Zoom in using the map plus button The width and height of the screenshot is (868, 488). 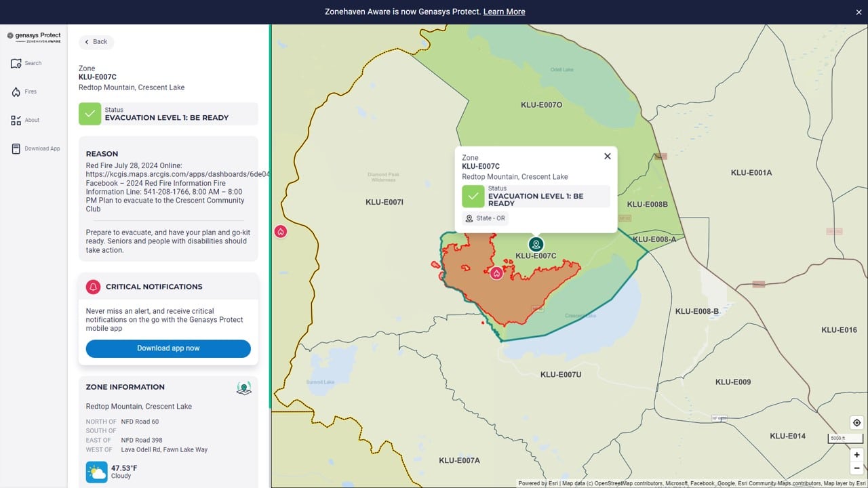point(856,455)
